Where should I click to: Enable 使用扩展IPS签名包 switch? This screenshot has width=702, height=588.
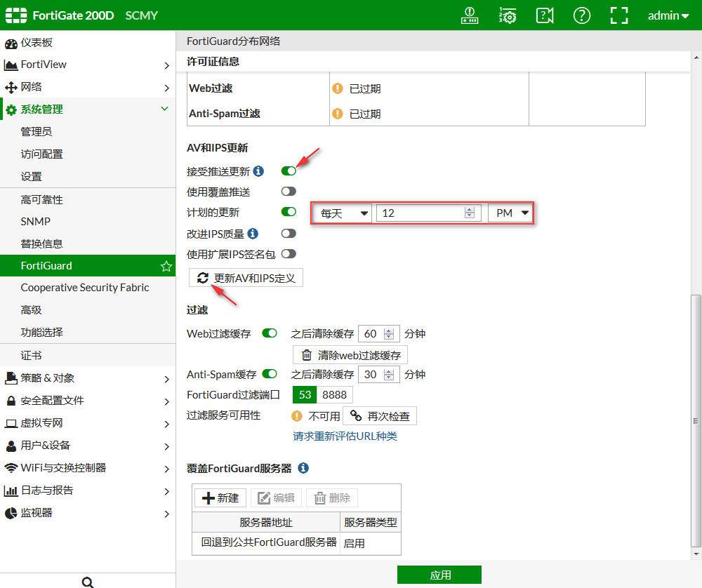[289, 254]
